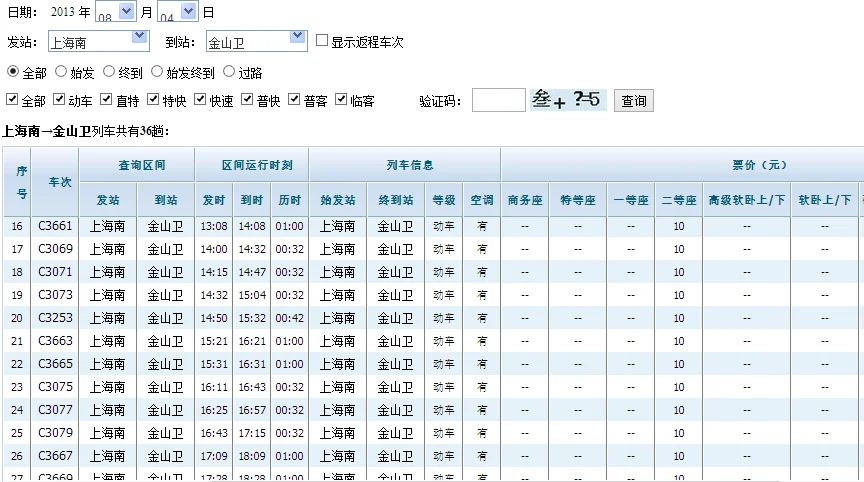The height and width of the screenshot is (482, 864).
Task: Tick the 显示返程车次 checkbox
Action: point(322,40)
